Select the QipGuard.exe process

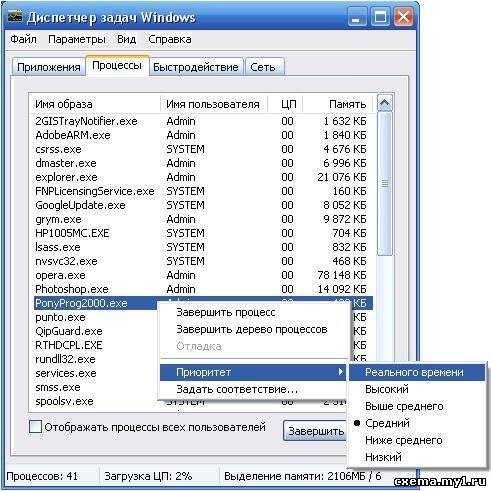click(x=69, y=331)
